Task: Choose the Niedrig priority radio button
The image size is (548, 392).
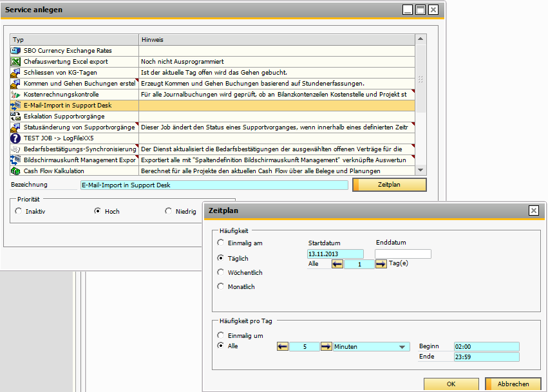Action: pyautogui.click(x=169, y=211)
